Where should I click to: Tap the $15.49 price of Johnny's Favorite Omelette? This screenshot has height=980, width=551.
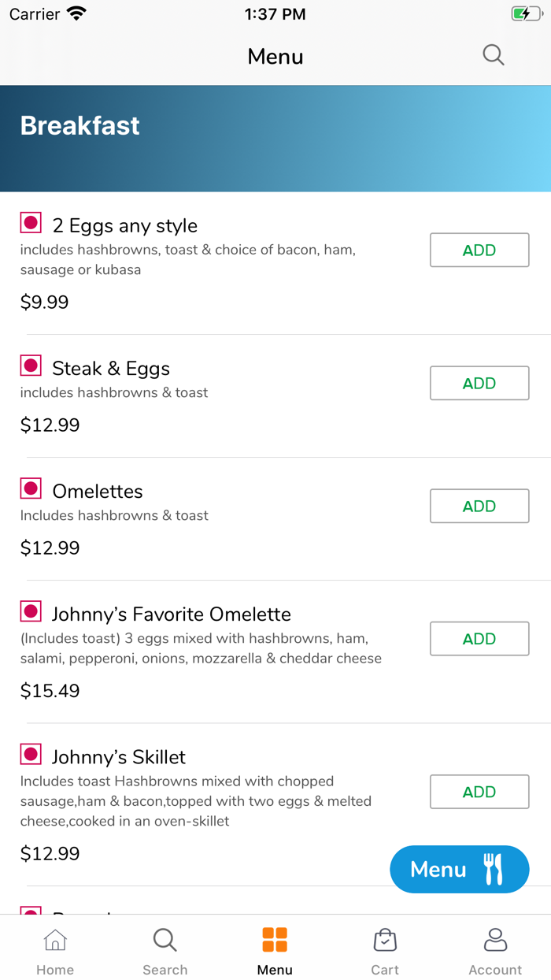pyautogui.click(x=50, y=691)
